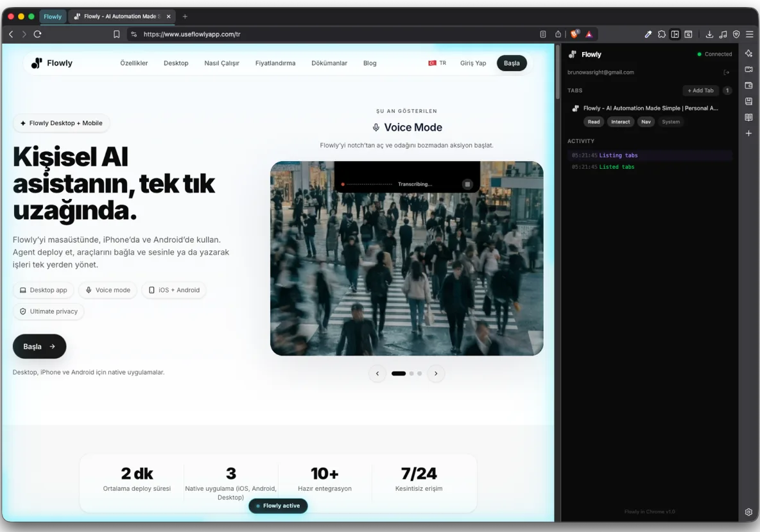Click the + Add Tab button
The image size is (760, 532).
700,90
